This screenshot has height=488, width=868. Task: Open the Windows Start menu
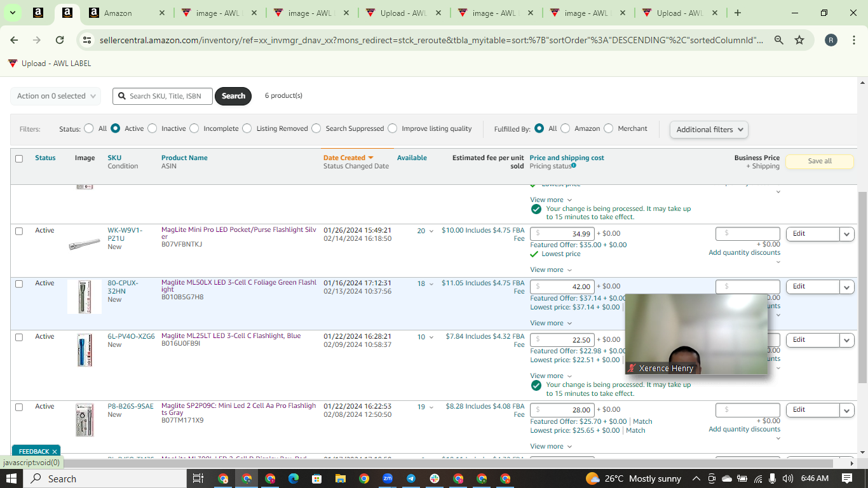(x=13, y=478)
